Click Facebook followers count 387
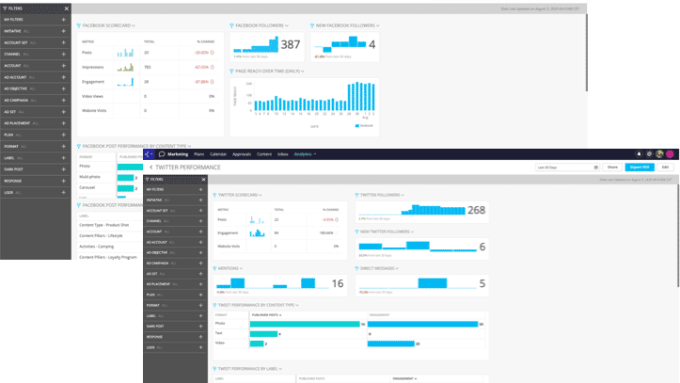 tap(290, 44)
